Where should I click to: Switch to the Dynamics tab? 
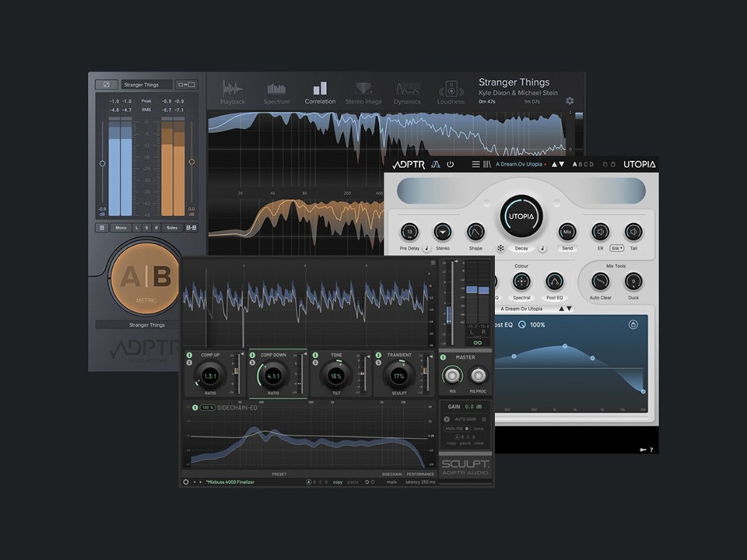coord(407,93)
